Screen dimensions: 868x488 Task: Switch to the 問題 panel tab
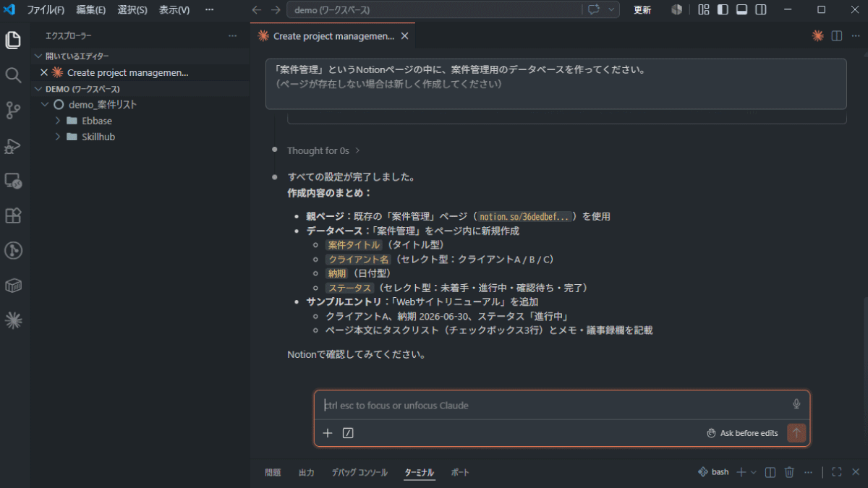pos(273,472)
